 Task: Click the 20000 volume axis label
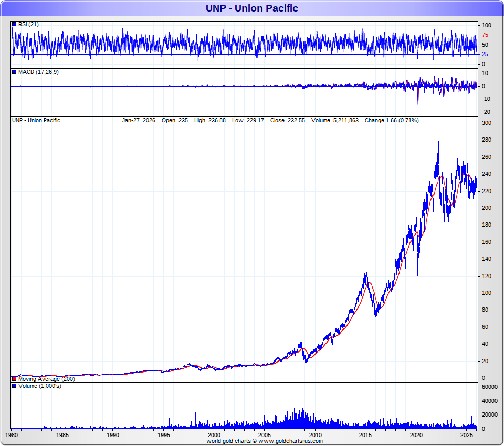coord(489,415)
